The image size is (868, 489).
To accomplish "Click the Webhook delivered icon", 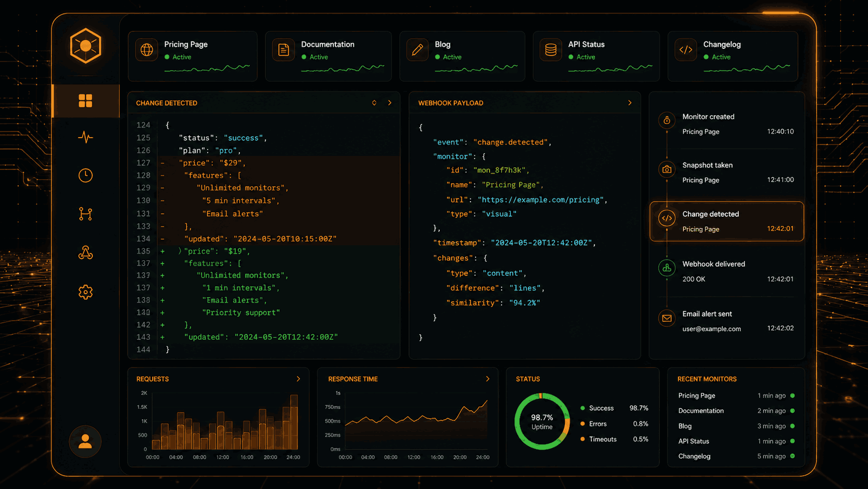I will click(x=667, y=268).
